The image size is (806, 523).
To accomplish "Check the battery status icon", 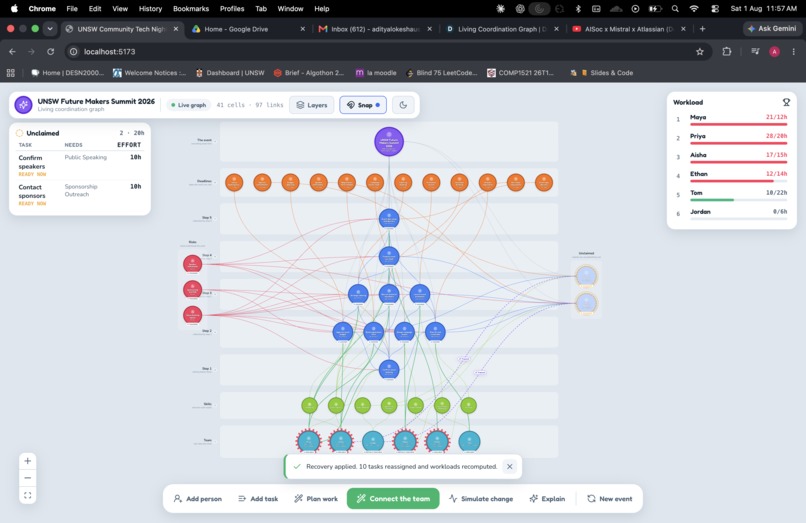I will [655, 9].
